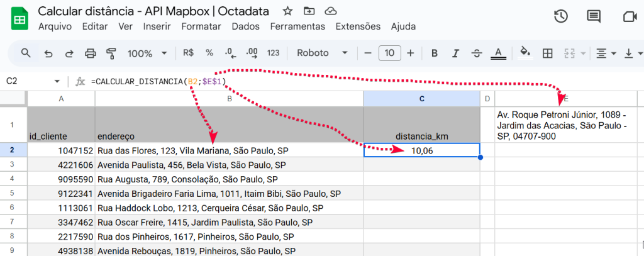Select the Rua Augusta, 789 address cell
This screenshot has height=256, width=644.
[229, 179]
